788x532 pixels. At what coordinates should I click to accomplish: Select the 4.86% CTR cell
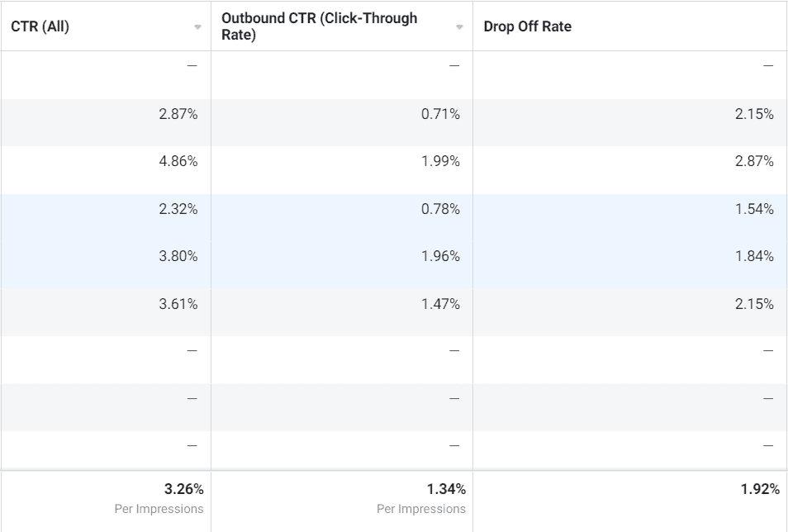pyautogui.click(x=178, y=161)
